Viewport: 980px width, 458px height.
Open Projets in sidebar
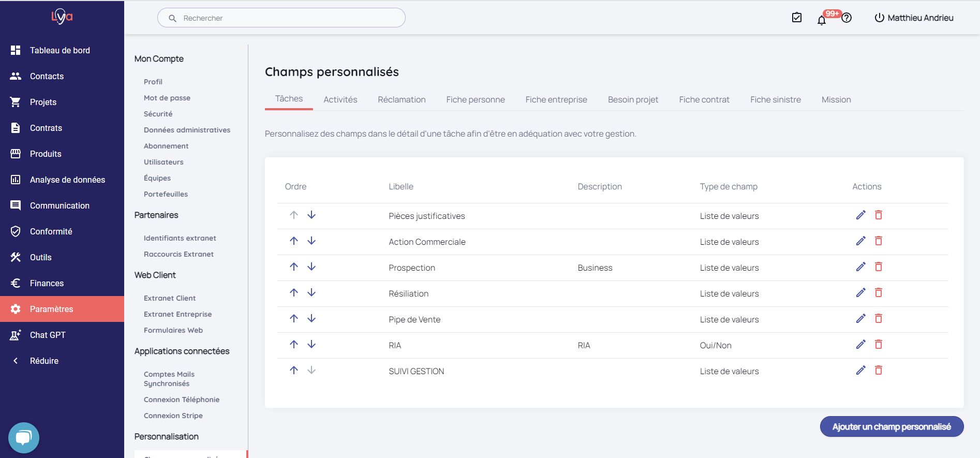point(62,102)
